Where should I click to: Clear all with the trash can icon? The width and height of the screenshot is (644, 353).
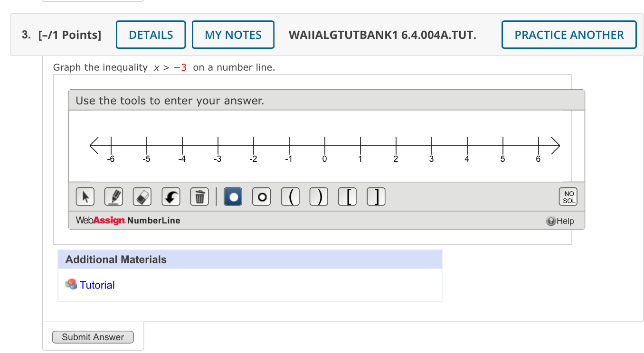point(199,196)
